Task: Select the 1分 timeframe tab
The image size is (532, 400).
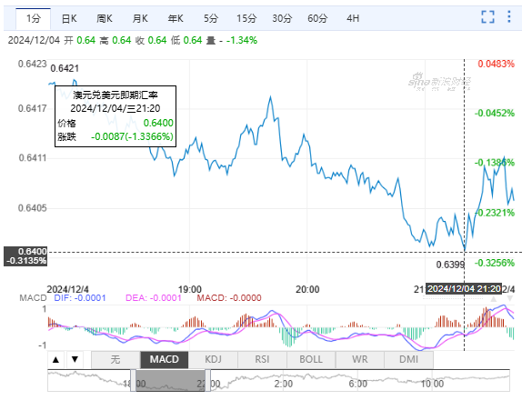Action: click(34, 19)
